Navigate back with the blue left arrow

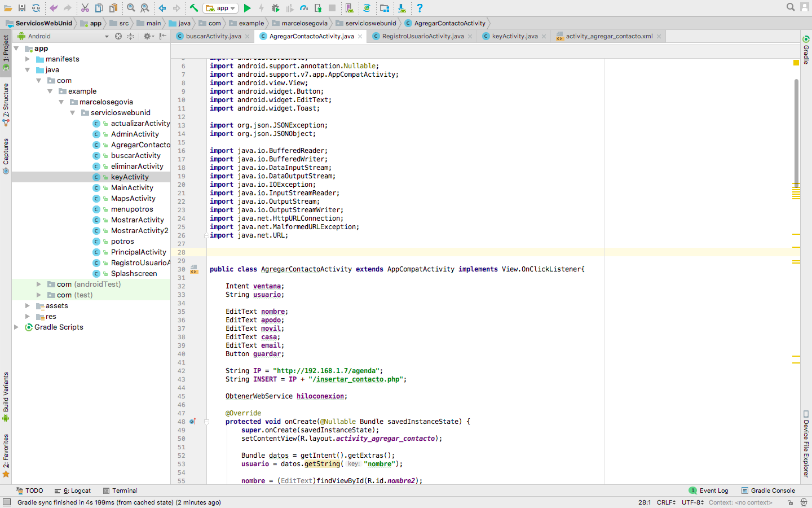(x=162, y=8)
